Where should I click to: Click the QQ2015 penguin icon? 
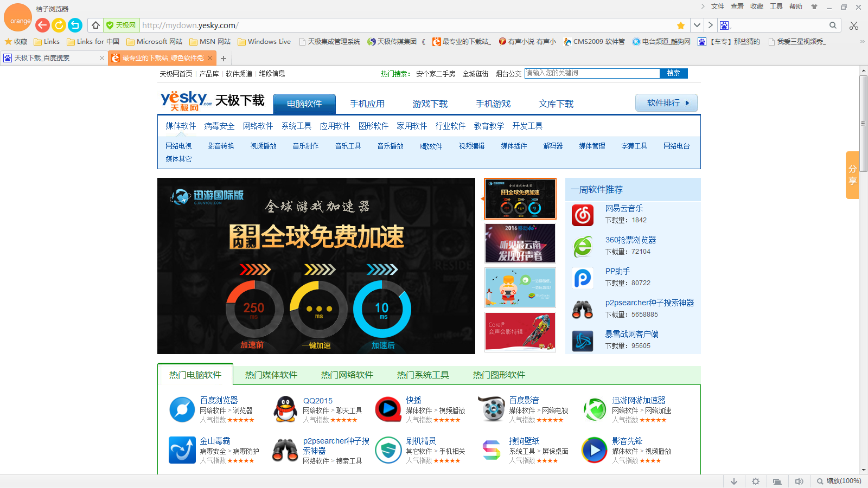coord(285,409)
